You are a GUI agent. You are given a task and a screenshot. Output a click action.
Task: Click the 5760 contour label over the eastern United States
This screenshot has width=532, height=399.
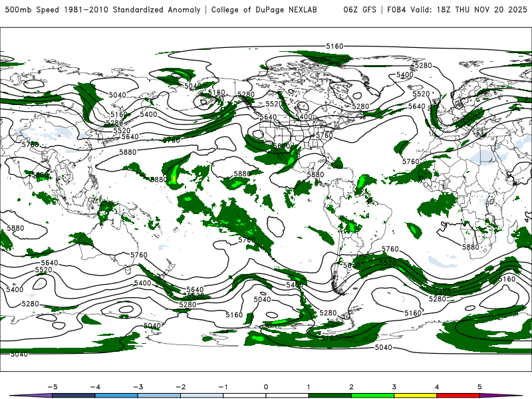pos(325,135)
